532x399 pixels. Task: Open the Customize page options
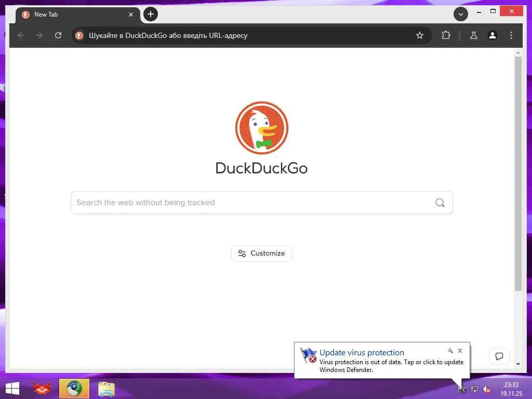click(x=261, y=254)
